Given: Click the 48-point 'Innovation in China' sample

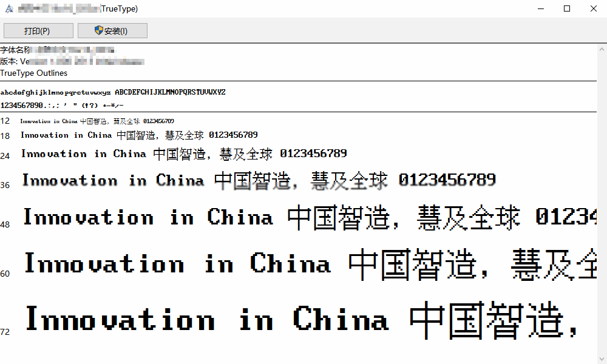Looking at the screenshot, I should pos(148,217).
